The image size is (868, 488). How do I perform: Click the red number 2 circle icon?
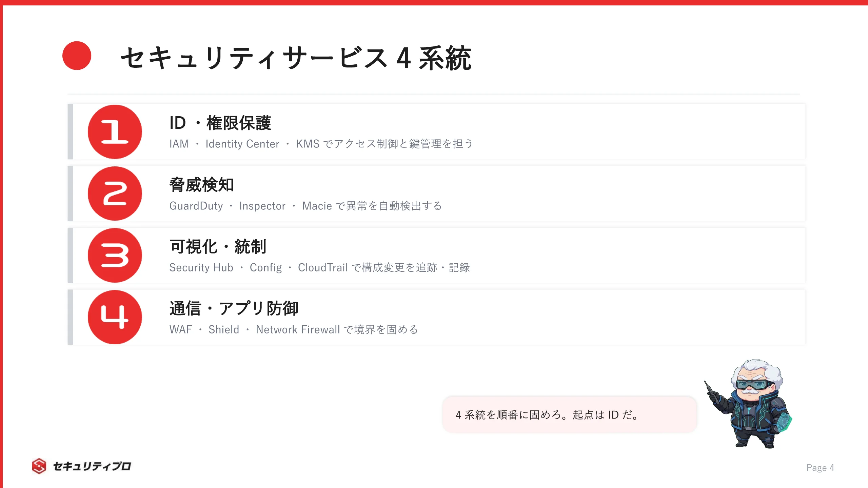coord(115,194)
